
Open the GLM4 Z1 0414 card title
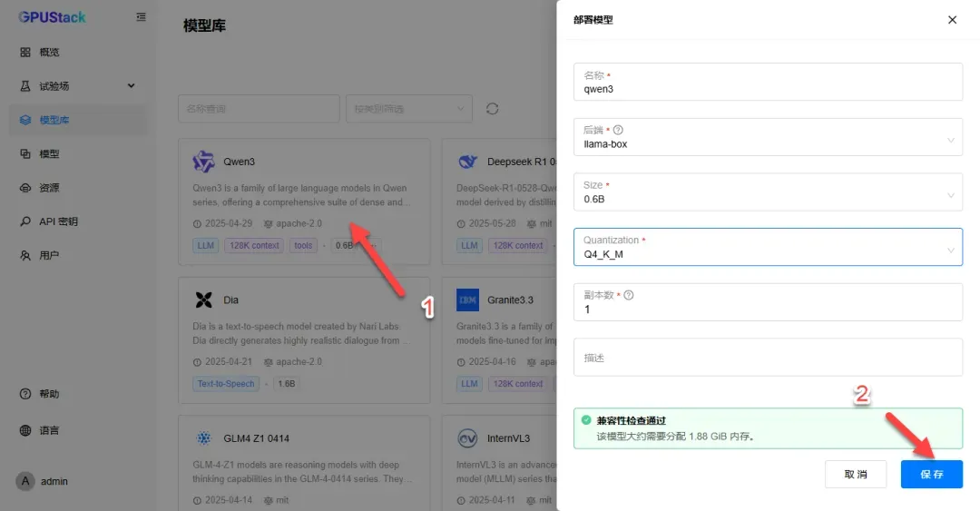[x=256, y=438]
